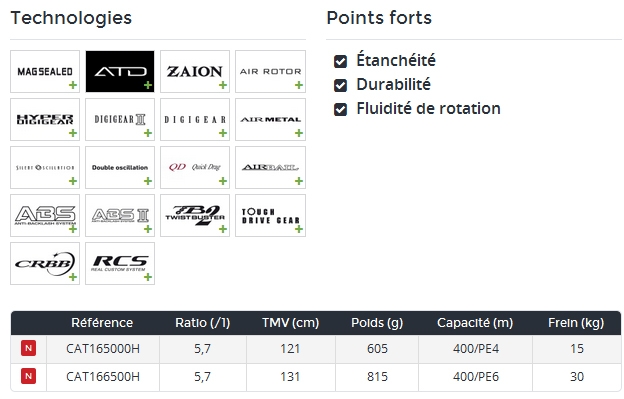Open the CRBB bearing logo tile
The width and height of the screenshot is (624, 399).
(x=45, y=263)
